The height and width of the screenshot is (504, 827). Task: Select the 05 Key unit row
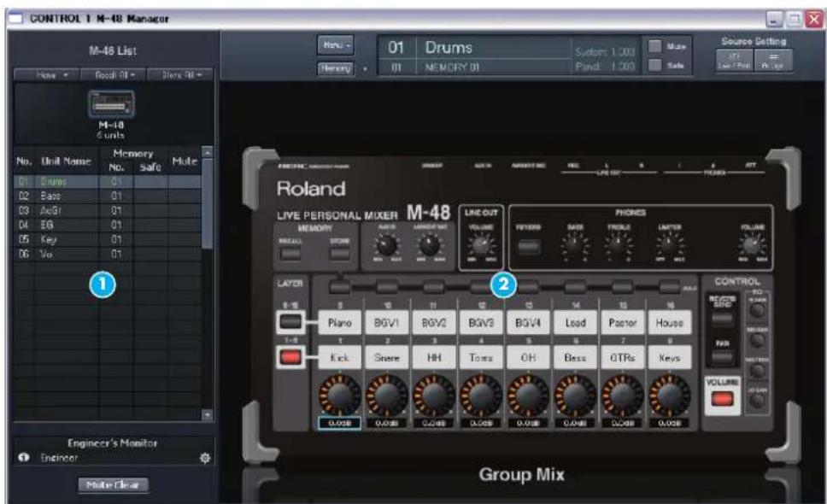point(108,239)
